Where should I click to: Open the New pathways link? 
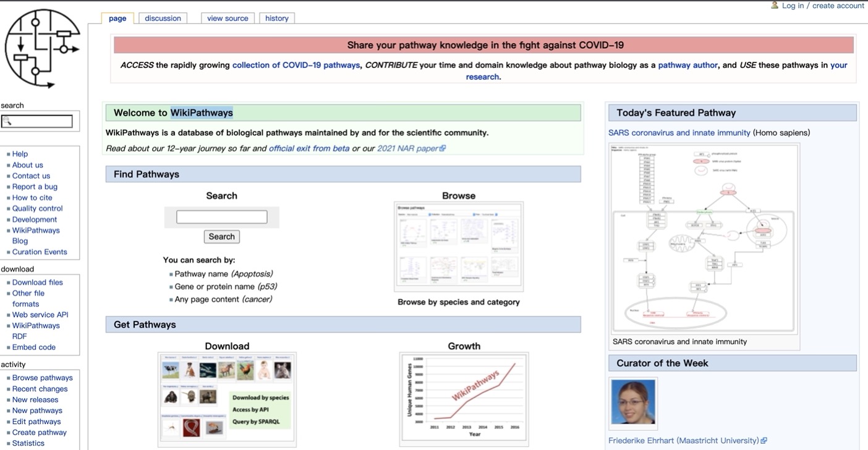coord(37,410)
